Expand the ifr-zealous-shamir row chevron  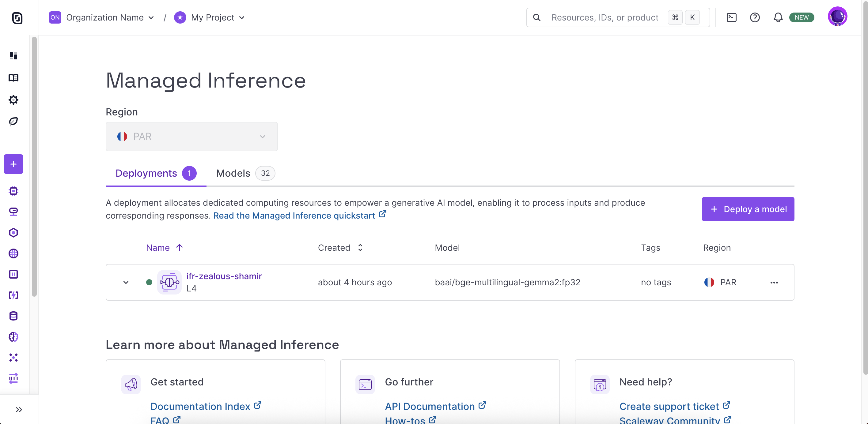coord(126,282)
